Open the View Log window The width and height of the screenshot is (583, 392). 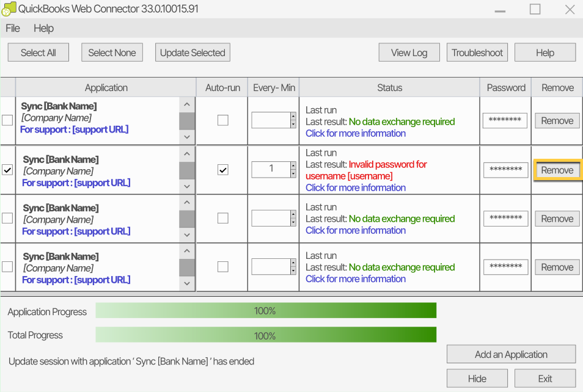pos(409,53)
